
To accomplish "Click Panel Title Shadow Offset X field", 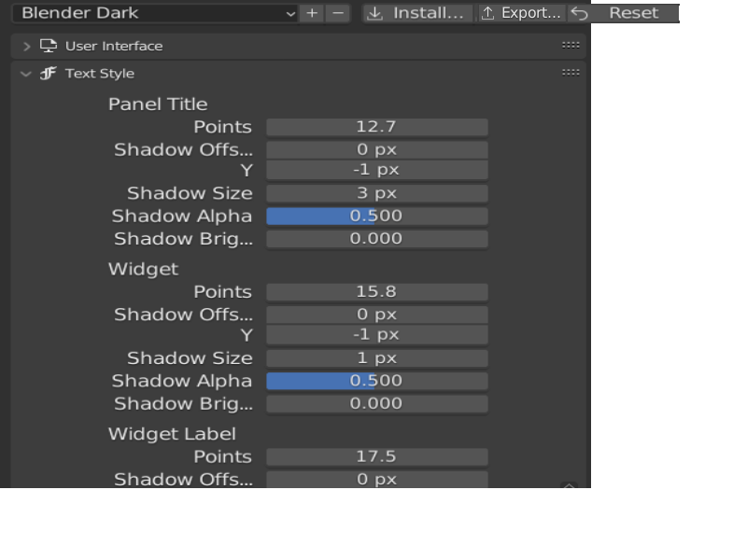I will coord(377,149).
